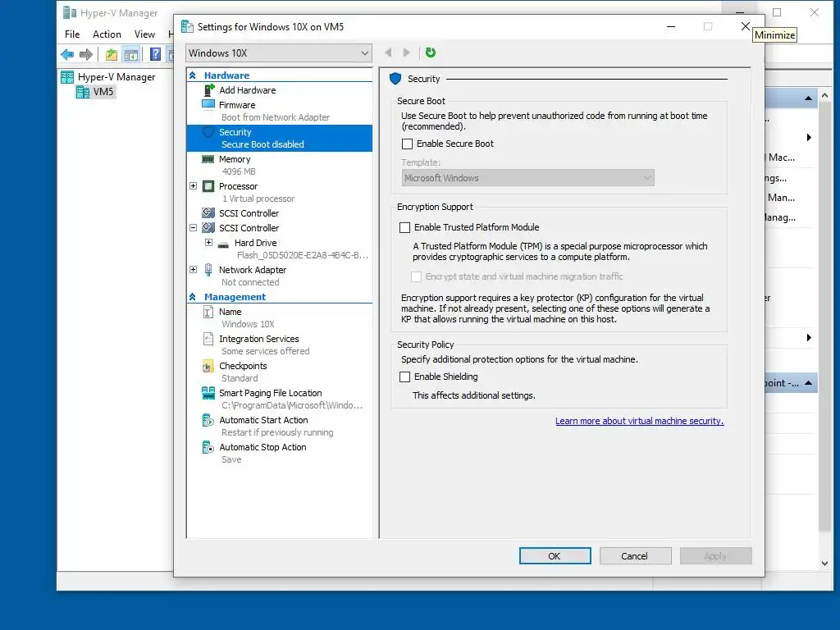
Task: Check Encrypt state and migration traffic box
Action: (416, 277)
